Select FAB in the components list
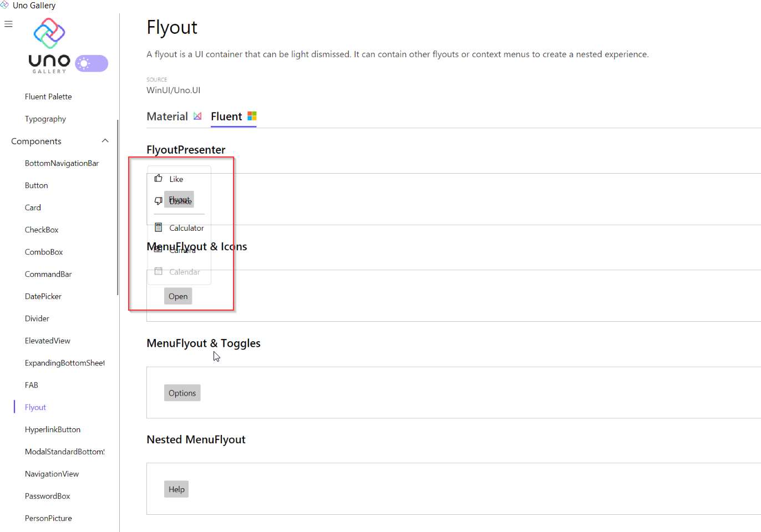 pyautogui.click(x=32, y=385)
